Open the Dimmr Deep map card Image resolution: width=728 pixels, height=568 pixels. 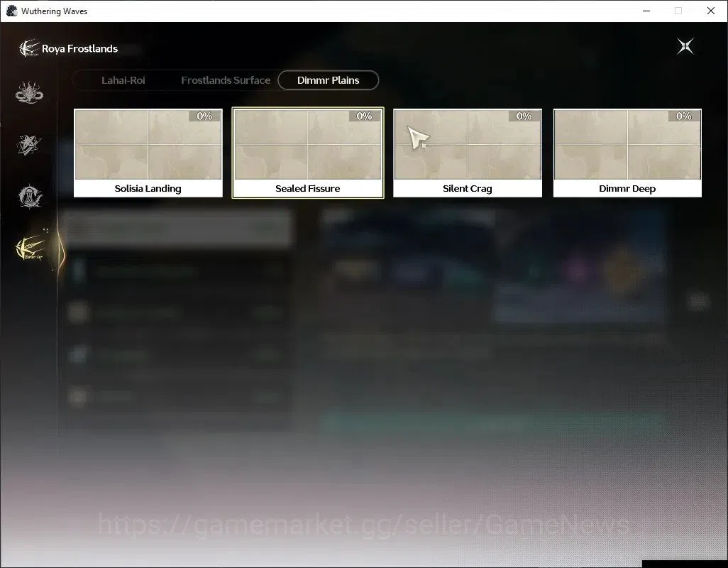click(627, 153)
